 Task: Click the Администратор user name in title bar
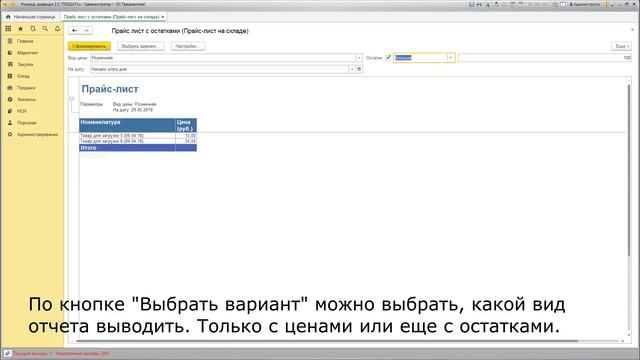pyautogui.click(x=585, y=4)
